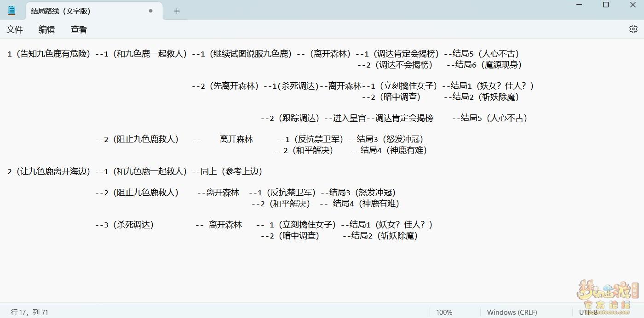Screen dimensions: 644x318
Task: Click 结局1（妖女？佳人？）in upper section
Action: (x=492, y=86)
